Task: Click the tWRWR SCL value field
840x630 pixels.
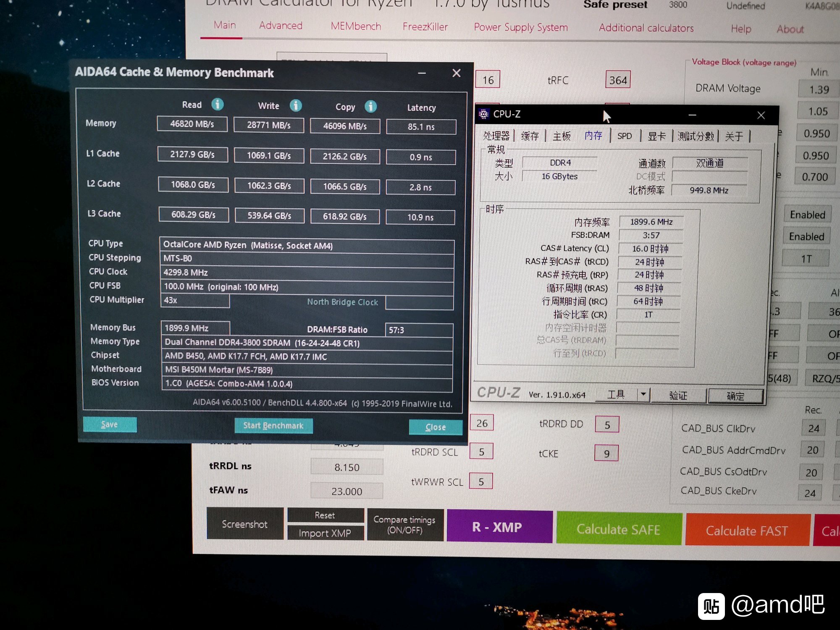Action: tap(481, 481)
